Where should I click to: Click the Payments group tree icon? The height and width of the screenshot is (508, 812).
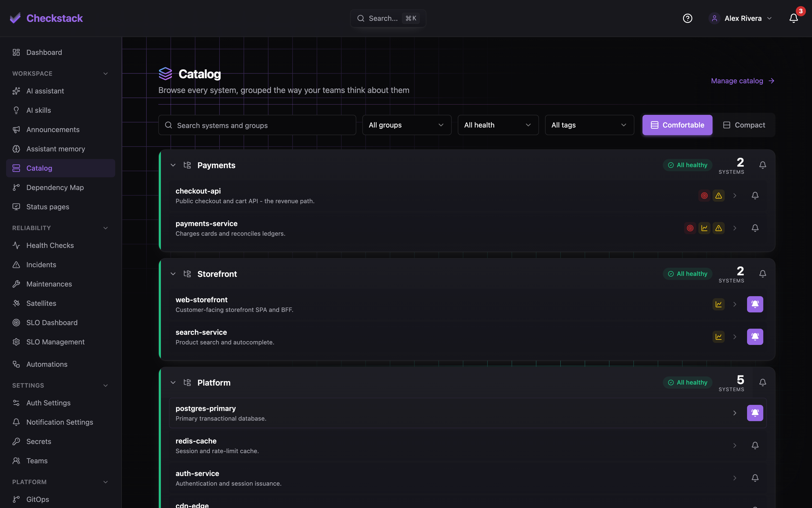pos(187,165)
